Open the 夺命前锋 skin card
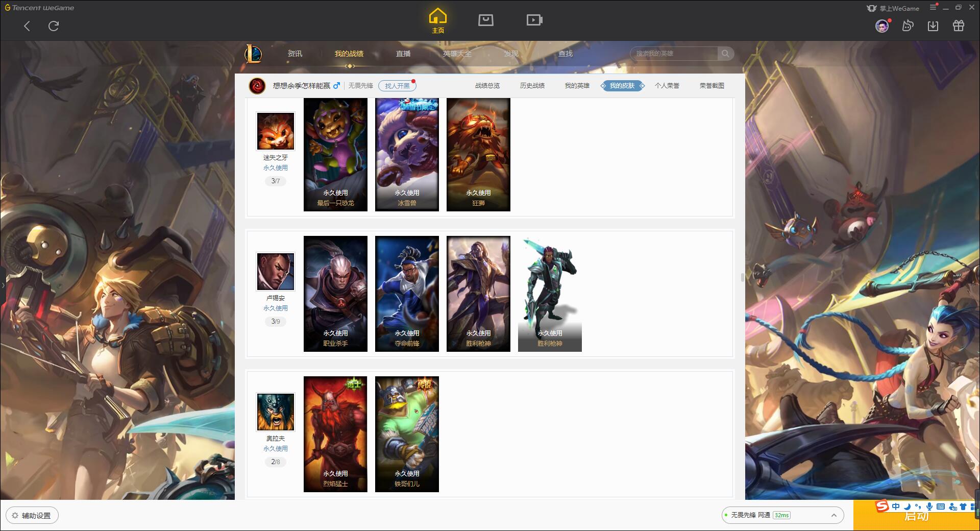Image resolution: width=980 pixels, height=531 pixels. pos(407,294)
